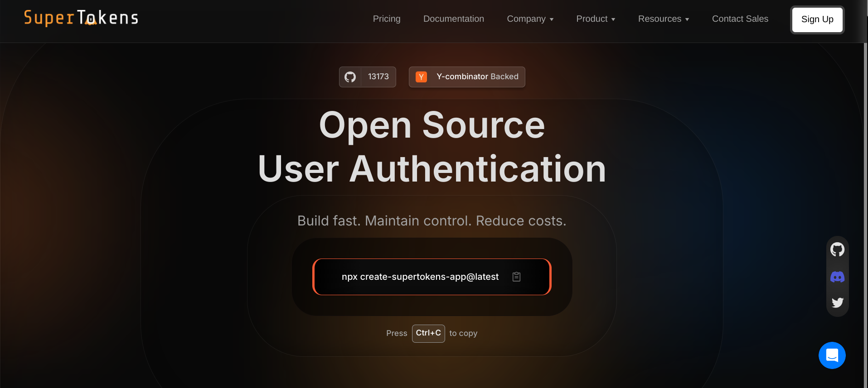This screenshot has height=388, width=868.
Task: Open the blue chat support widget
Action: [832, 355]
